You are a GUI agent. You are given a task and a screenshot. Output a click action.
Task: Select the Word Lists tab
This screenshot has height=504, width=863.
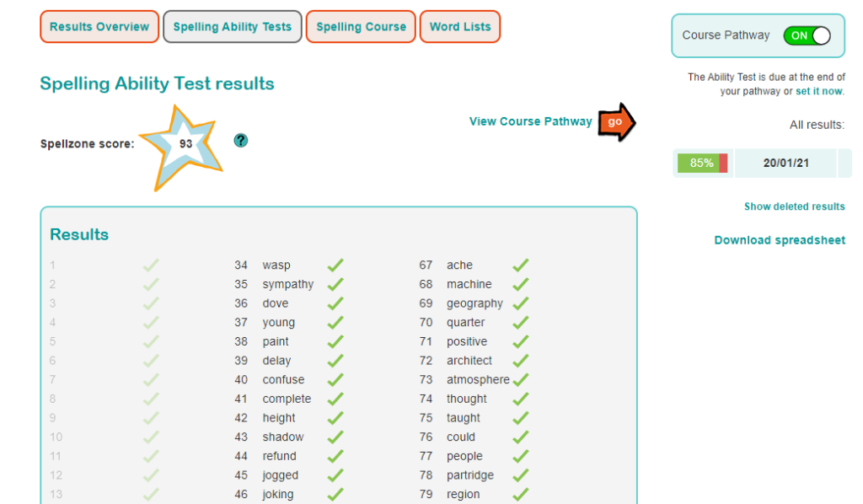[459, 26]
